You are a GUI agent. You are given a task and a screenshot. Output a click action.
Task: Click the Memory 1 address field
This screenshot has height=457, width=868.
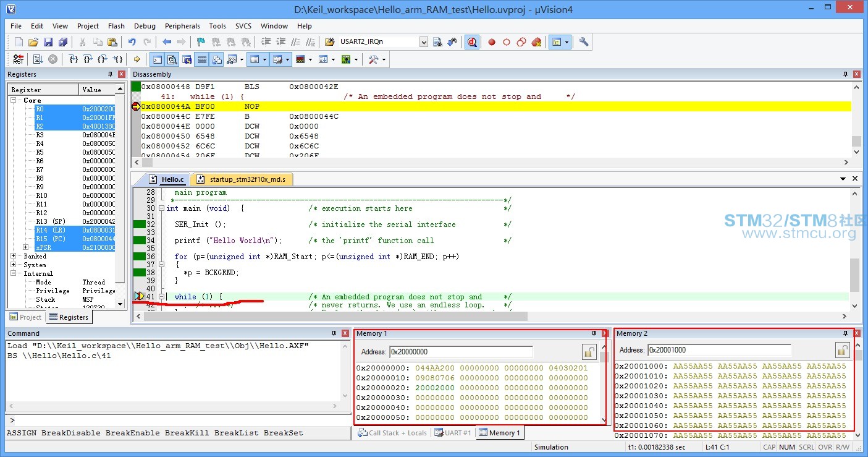(x=461, y=352)
